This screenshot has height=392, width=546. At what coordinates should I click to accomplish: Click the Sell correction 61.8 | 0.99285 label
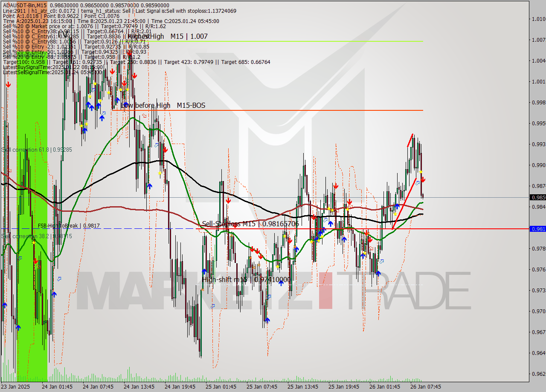tap(37, 150)
